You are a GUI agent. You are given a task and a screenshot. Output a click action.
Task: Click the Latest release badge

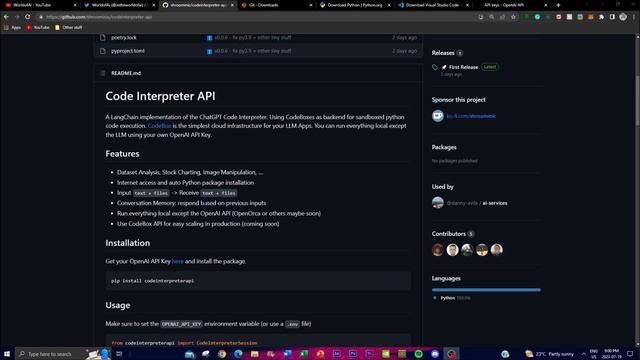coord(490,67)
